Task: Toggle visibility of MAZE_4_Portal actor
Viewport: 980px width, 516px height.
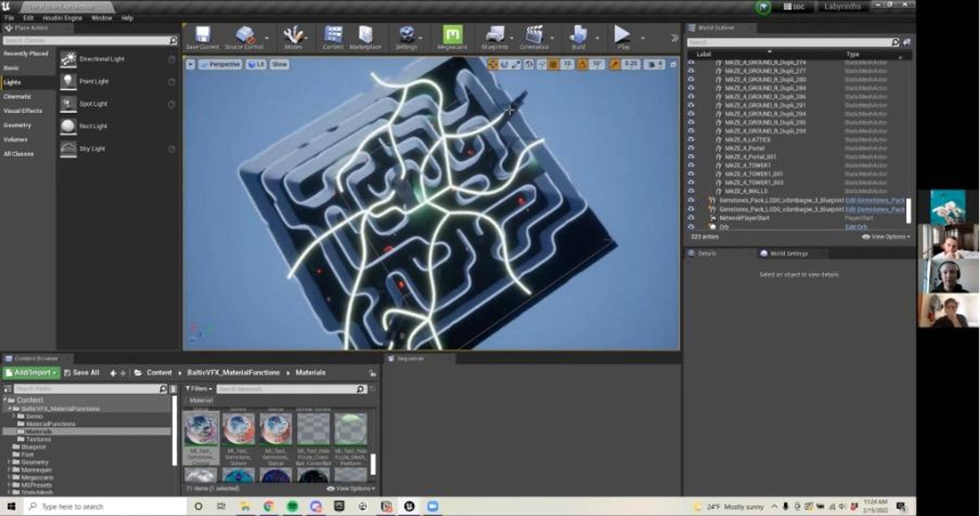Action: click(x=691, y=148)
